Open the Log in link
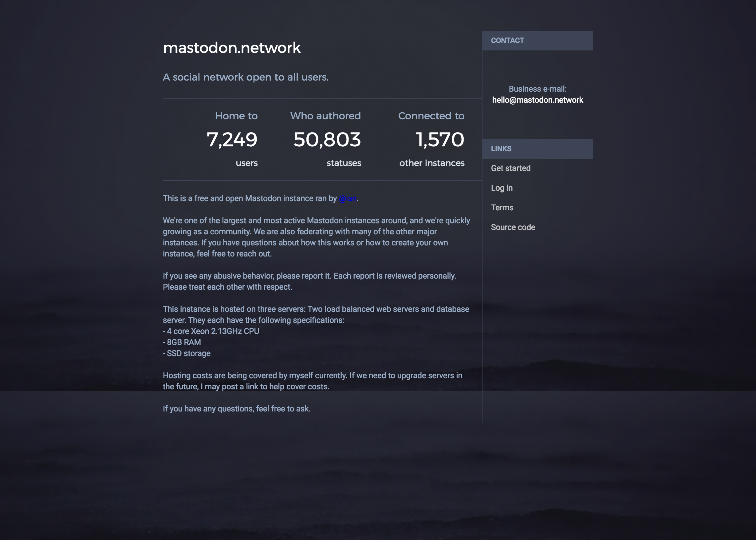The height and width of the screenshot is (540, 756). point(502,188)
